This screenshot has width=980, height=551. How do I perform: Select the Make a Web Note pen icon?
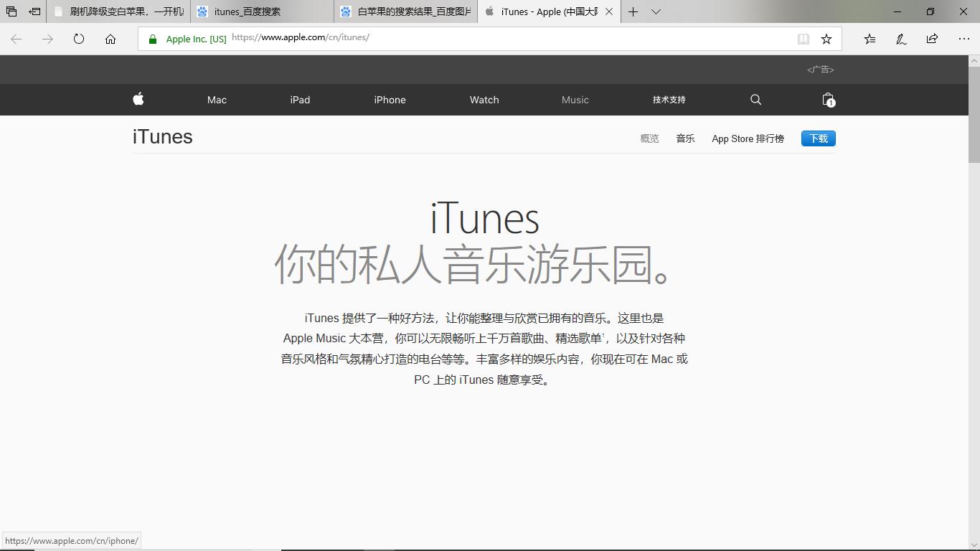click(x=900, y=39)
